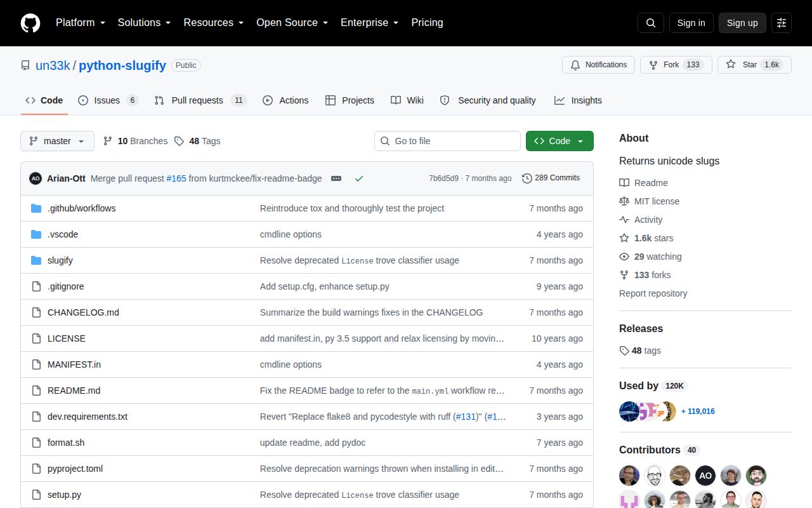812x508 pixels.
Task: Expand commit message ellipsis button
Action: coord(336,178)
